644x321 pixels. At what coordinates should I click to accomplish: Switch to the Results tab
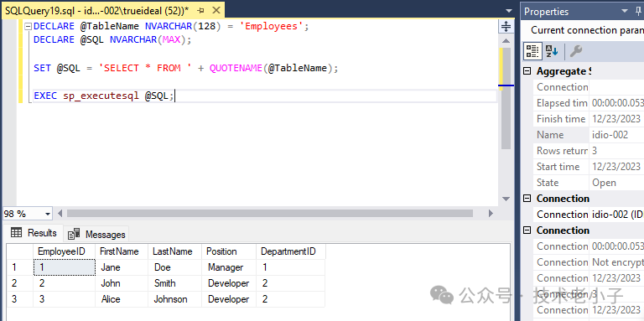pos(34,233)
